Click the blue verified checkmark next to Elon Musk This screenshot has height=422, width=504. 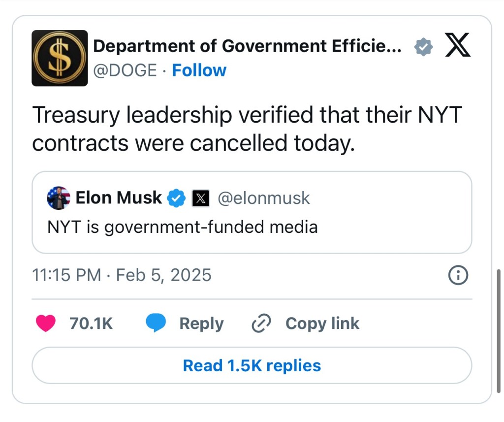pyautogui.click(x=176, y=198)
